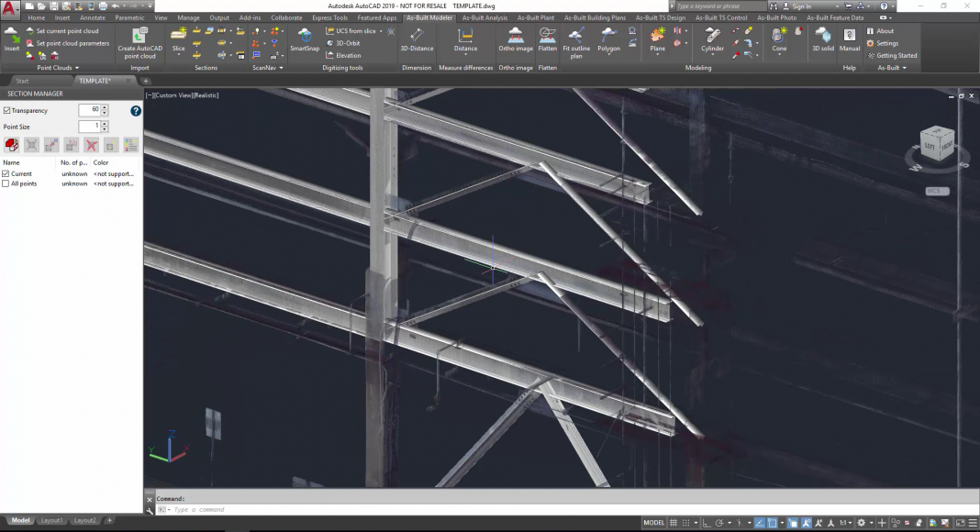Viewport: 980px width, 532px height.
Task: Click Set point cloud parameters
Action: click(x=72, y=43)
